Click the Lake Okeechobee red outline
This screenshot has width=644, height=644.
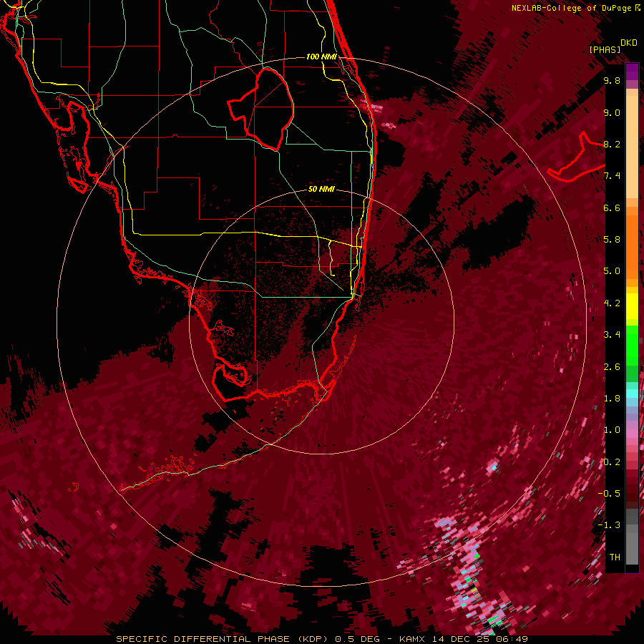tap(260, 109)
